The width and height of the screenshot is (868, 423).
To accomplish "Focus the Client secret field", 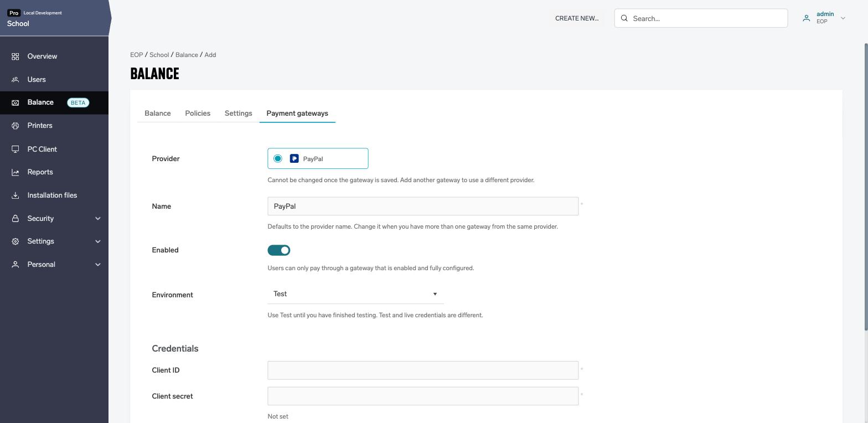I will [x=423, y=396].
